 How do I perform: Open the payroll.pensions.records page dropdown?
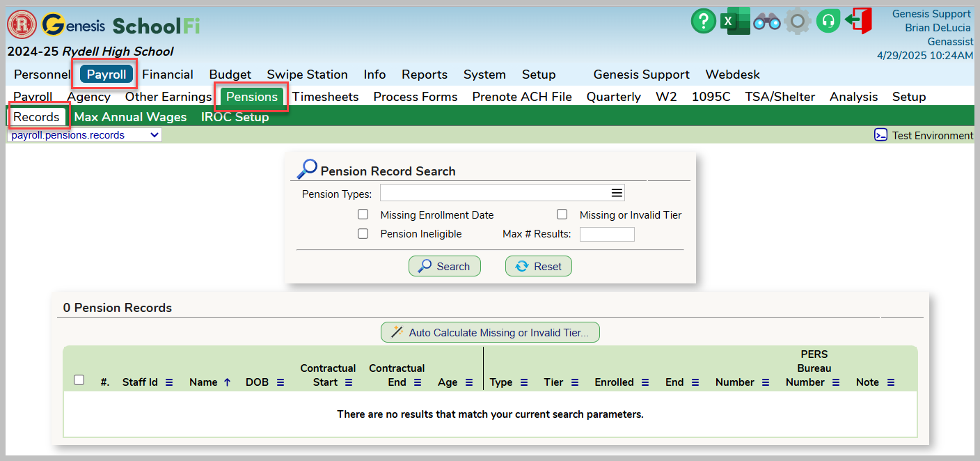pyautogui.click(x=84, y=135)
